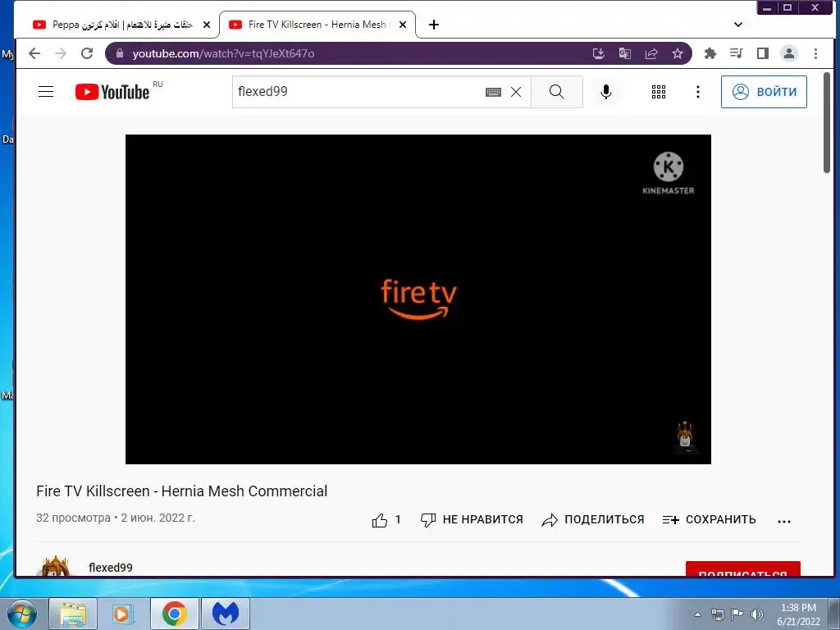This screenshot has height=630, width=840.
Task: Click the flexed99 channel avatar
Action: 56,568
